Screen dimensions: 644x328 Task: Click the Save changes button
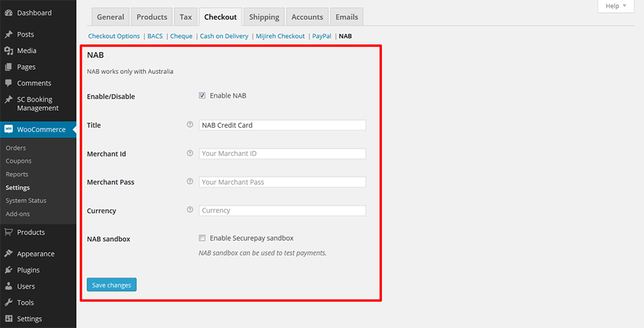111,285
